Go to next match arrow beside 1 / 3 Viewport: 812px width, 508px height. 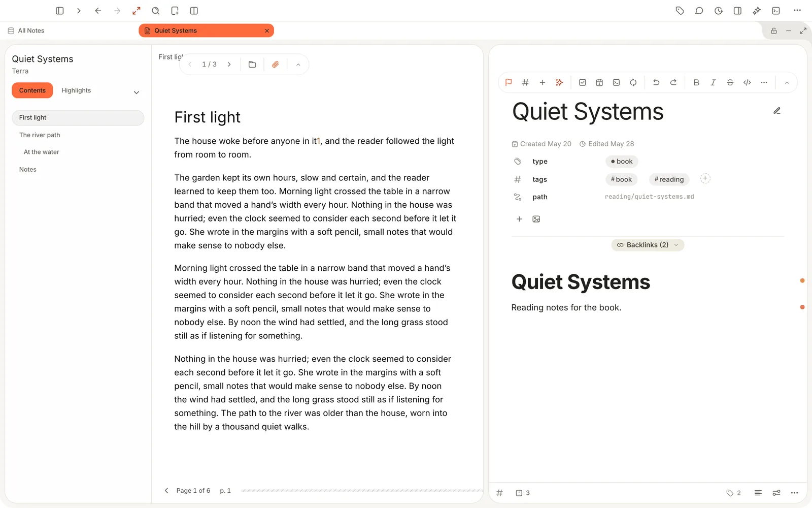pyautogui.click(x=229, y=65)
